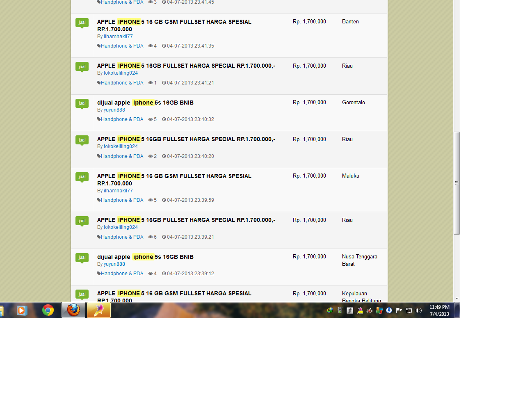
Task: Click the jual badge of the 23:39:21 listing
Action: click(x=82, y=221)
